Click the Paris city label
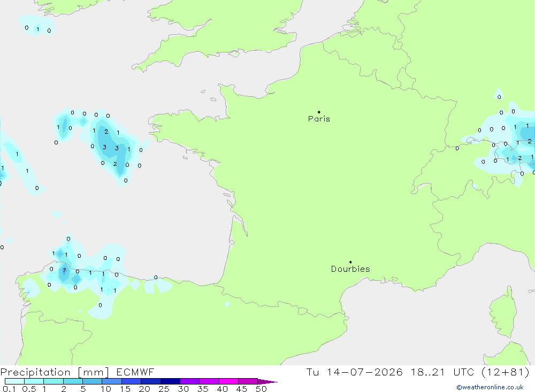Image resolution: width=535 pixels, height=392 pixels. (x=319, y=119)
